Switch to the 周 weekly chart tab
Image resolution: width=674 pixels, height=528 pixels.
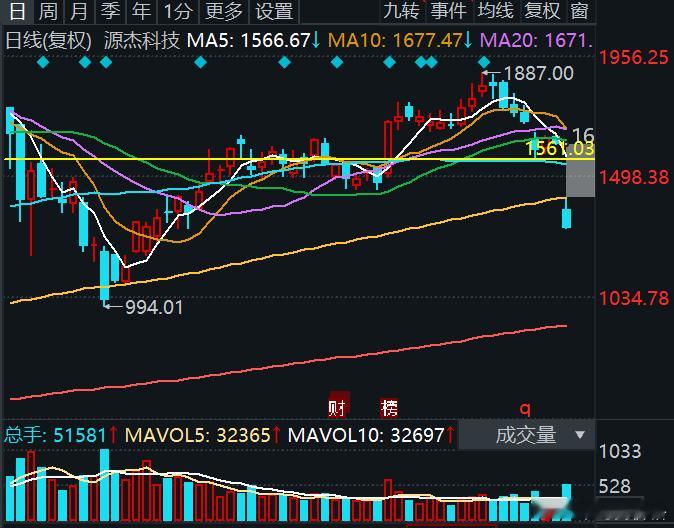click(x=48, y=11)
